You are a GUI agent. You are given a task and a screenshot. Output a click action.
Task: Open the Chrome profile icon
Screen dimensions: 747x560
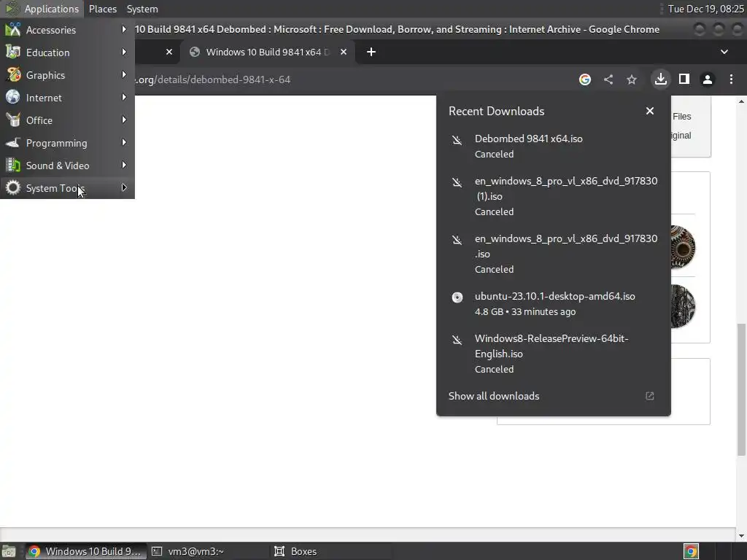(x=708, y=79)
